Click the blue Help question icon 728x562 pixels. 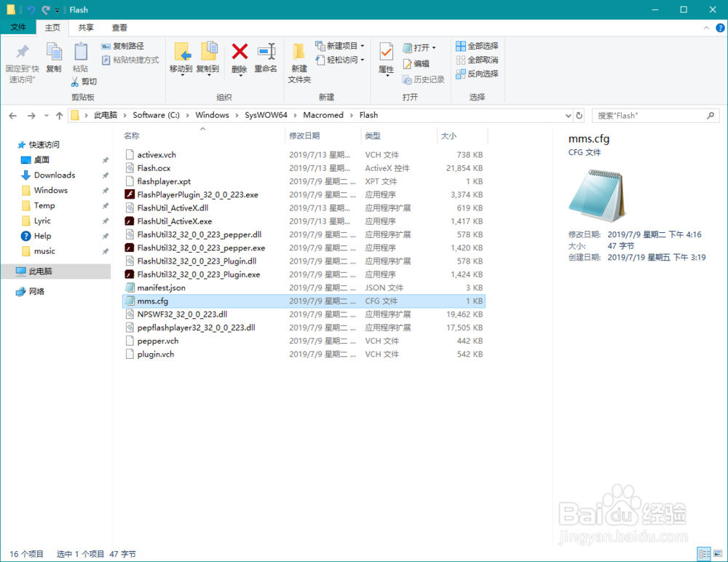(x=720, y=28)
